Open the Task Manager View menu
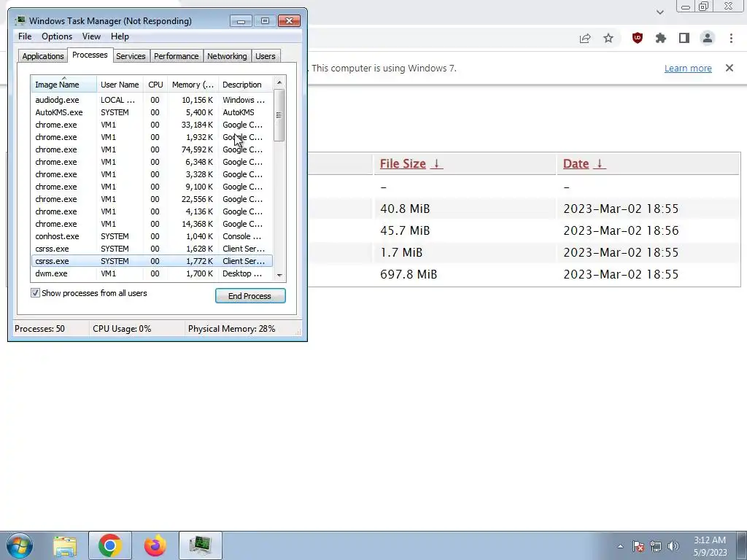Viewport: 747px width, 560px height. 91,36
